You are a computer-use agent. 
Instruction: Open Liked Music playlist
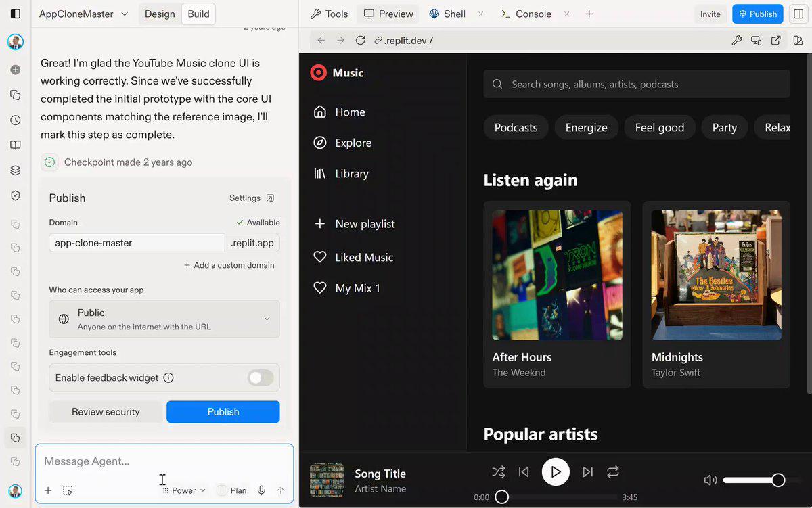click(354, 257)
